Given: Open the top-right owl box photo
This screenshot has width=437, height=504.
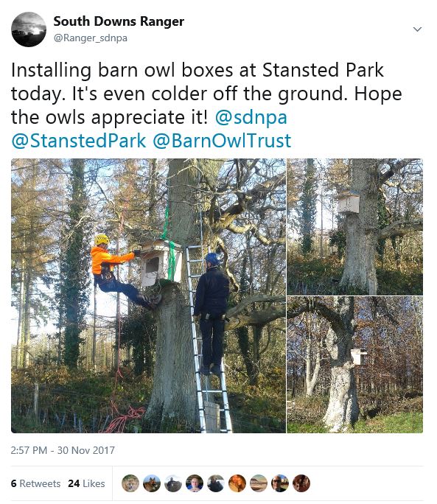Looking at the screenshot, I should 354,227.
